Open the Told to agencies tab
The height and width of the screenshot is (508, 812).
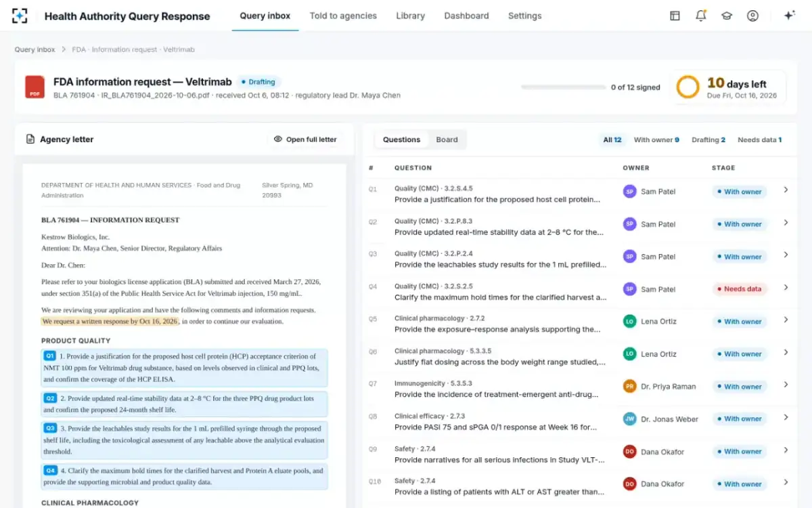(x=343, y=16)
